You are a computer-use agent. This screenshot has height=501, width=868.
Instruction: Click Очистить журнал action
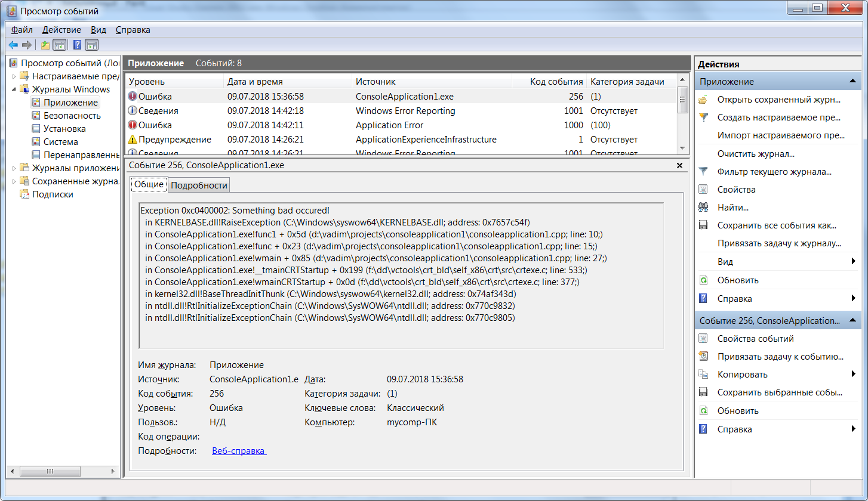[756, 154]
